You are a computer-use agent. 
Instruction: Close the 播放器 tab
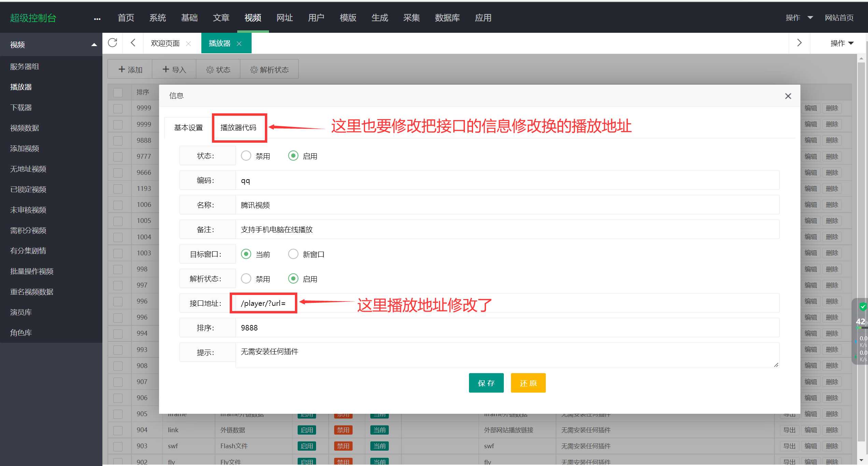pyautogui.click(x=239, y=43)
